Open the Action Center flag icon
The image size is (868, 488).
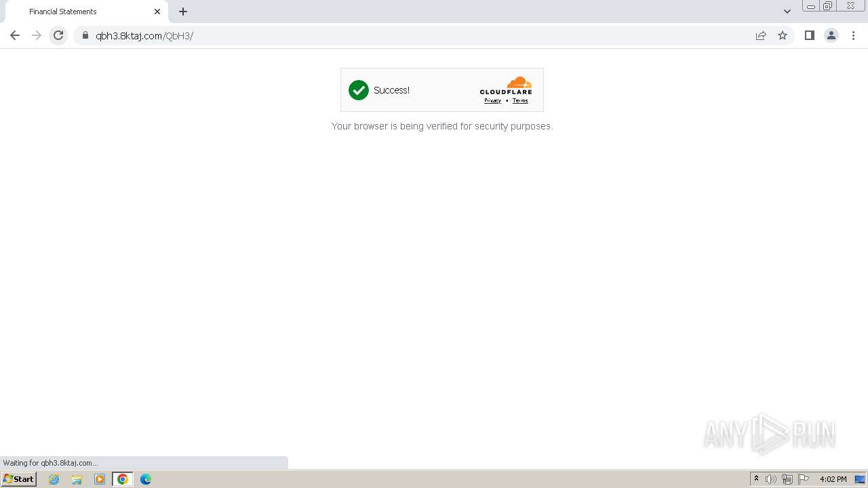tap(804, 479)
